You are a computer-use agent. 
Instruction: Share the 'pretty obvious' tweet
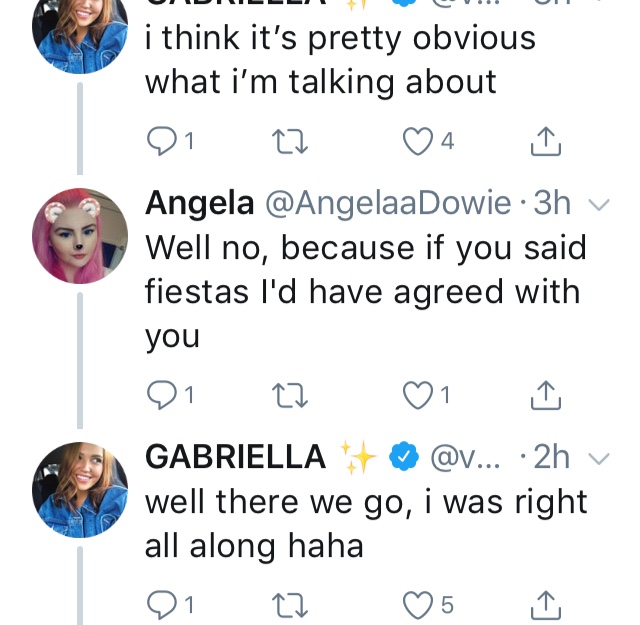tap(546, 141)
